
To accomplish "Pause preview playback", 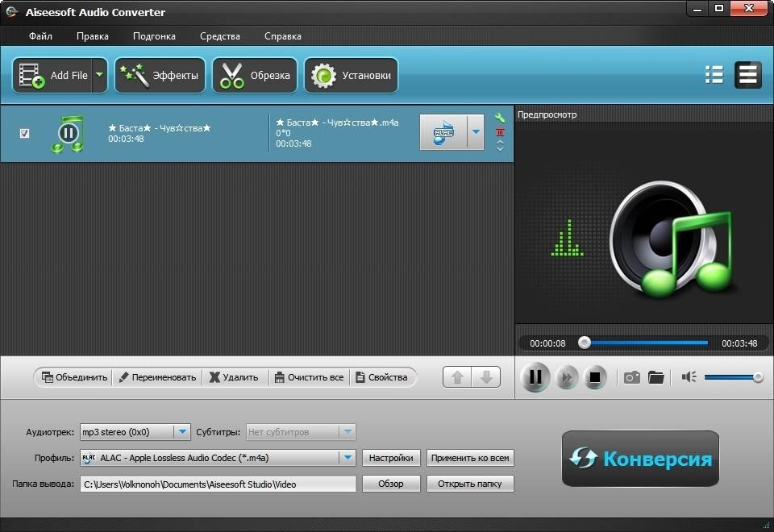I will point(535,377).
